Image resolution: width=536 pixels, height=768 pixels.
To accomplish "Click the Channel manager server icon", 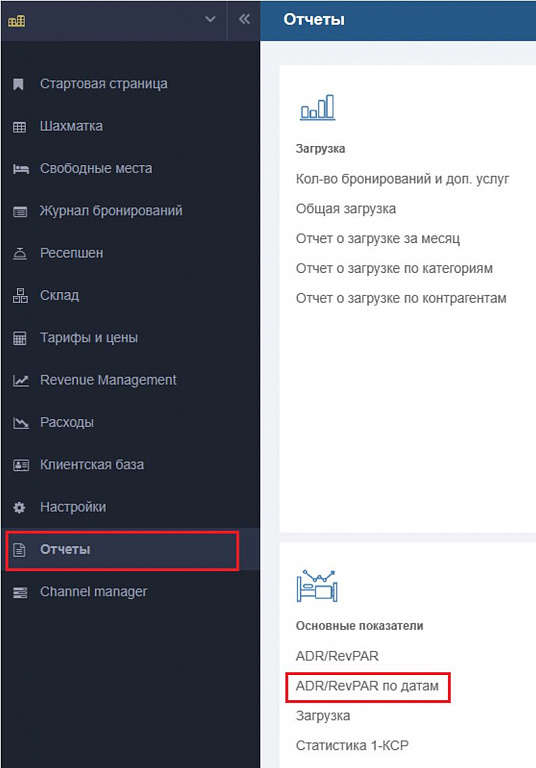I will 20,592.
